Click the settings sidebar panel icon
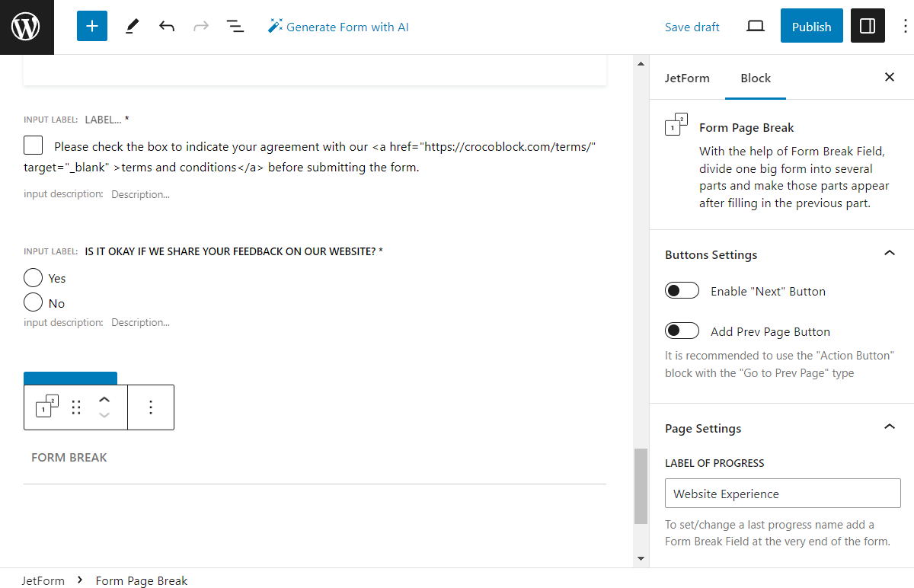This screenshot has width=914, height=588. click(868, 25)
